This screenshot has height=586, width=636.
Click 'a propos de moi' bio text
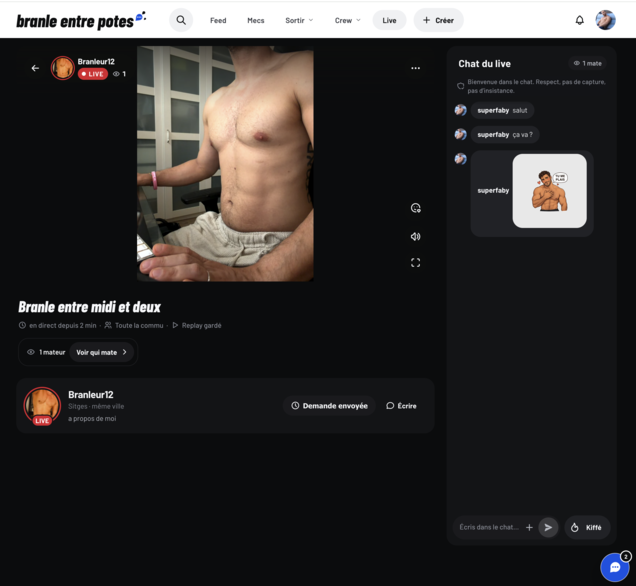[92, 419]
